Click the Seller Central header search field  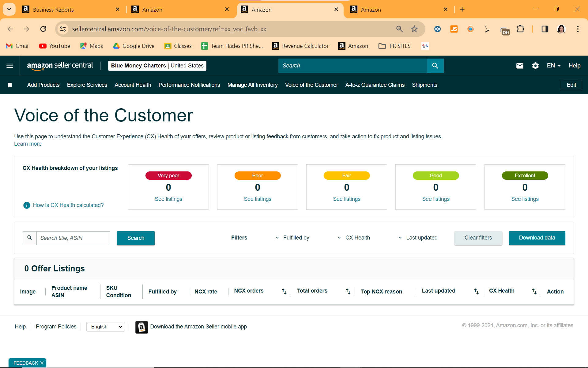coord(353,66)
